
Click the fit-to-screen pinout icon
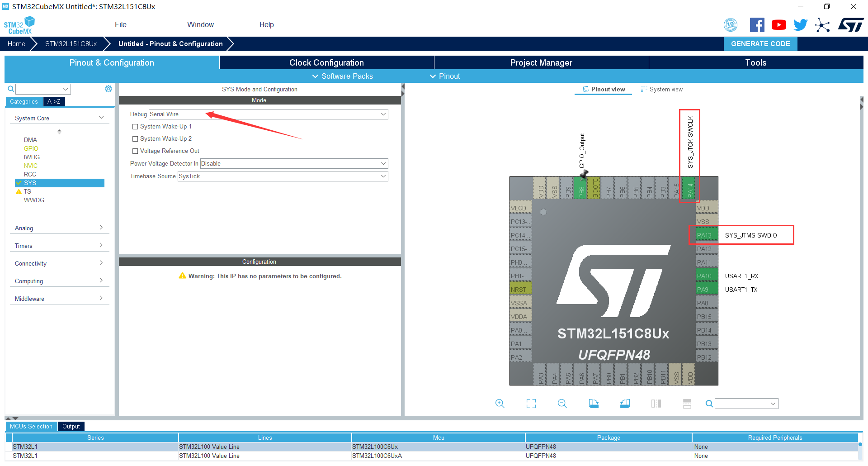tap(531, 404)
